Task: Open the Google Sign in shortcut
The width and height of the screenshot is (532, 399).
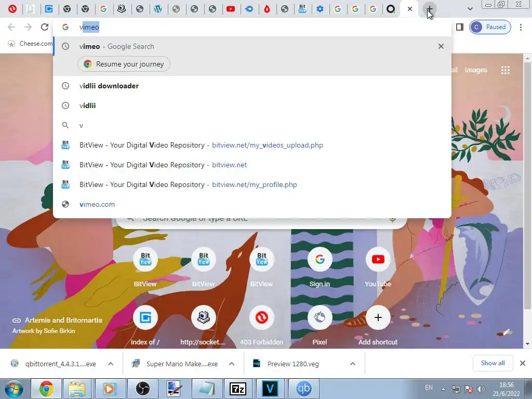Action: pos(320,268)
